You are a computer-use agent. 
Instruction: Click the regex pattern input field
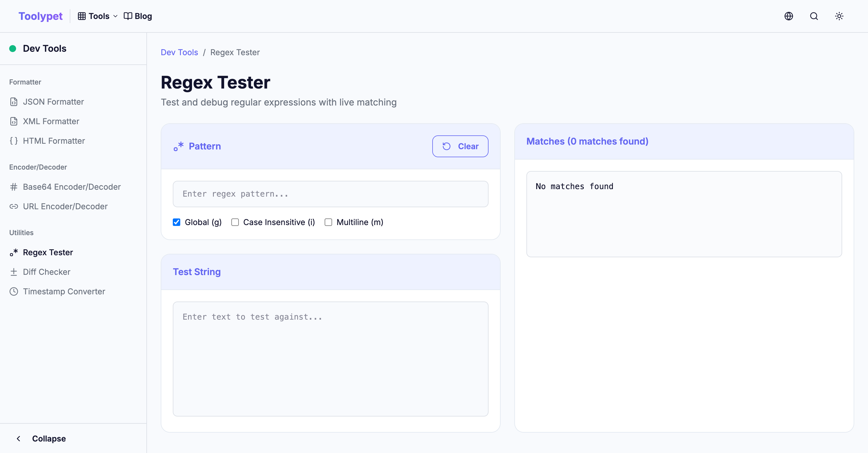[330, 194]
